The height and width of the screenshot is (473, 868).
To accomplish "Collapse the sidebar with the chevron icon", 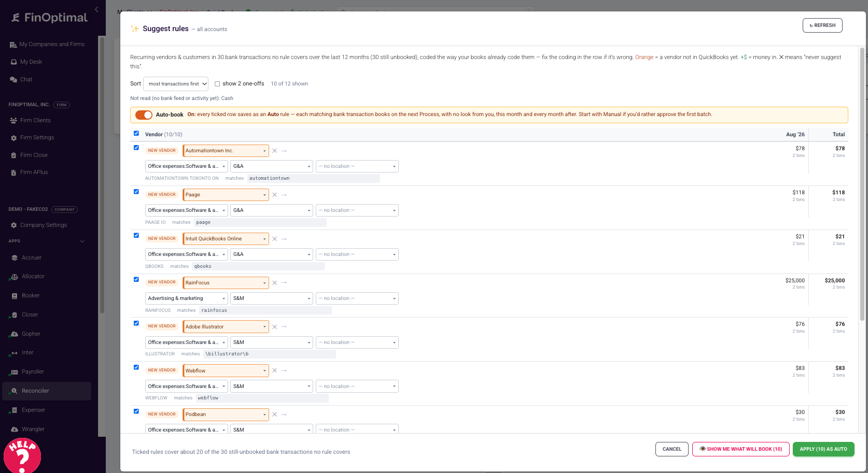I will [96, 9].
